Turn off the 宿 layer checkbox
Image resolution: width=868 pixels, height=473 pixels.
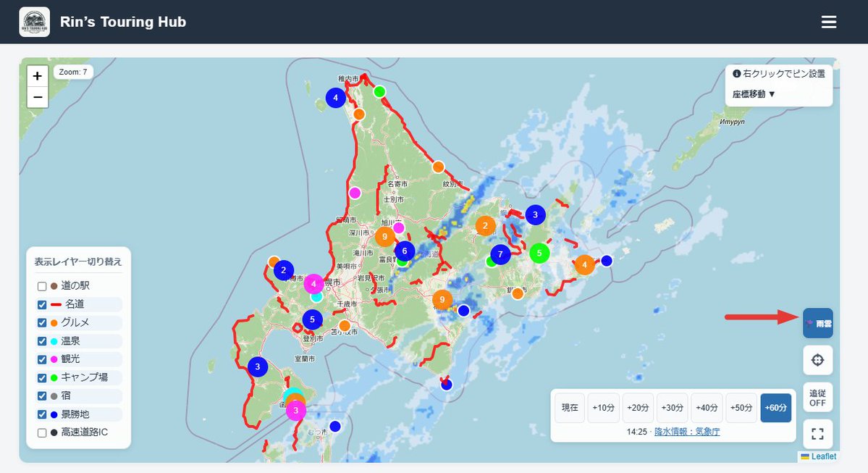tap(42, 396)
